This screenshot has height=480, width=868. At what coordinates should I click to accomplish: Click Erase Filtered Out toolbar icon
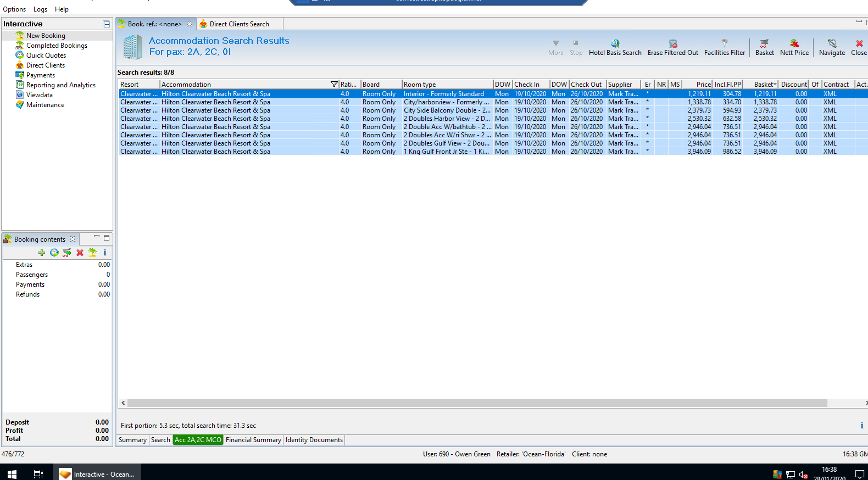pos(673,43)
